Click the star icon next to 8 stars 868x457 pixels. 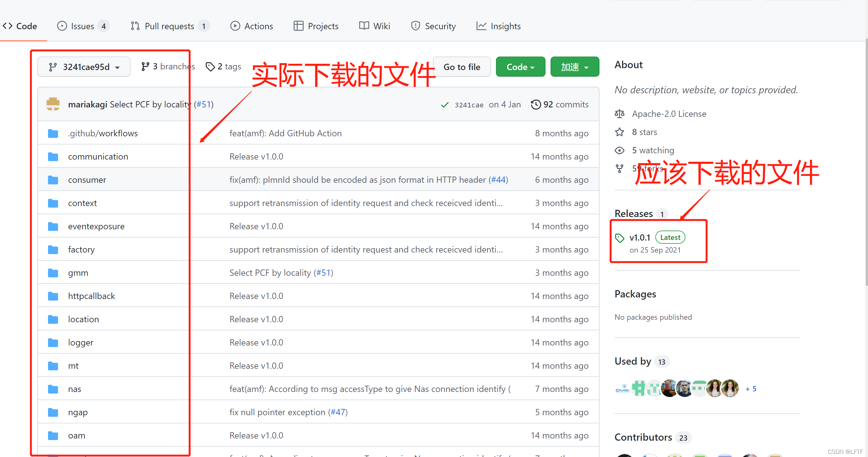coord(619,132)
